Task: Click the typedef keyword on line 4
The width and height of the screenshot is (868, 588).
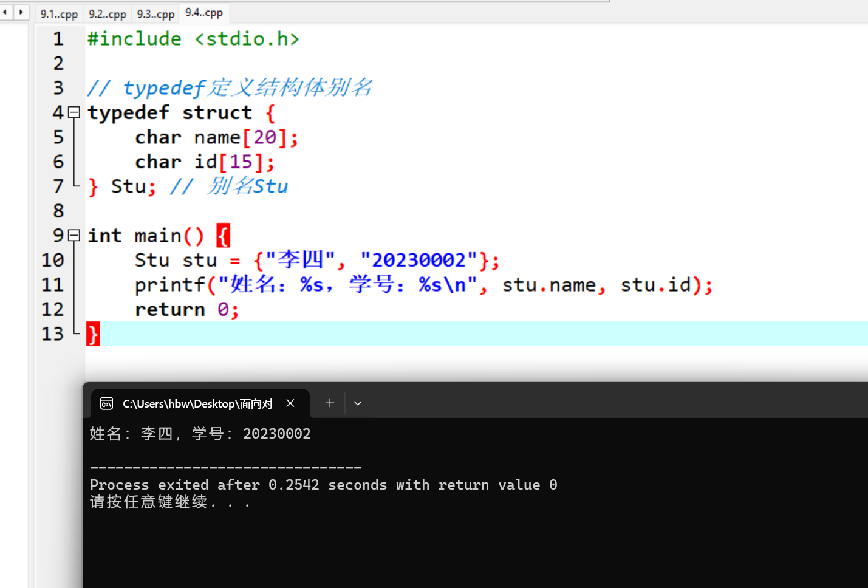Action: 128,113
